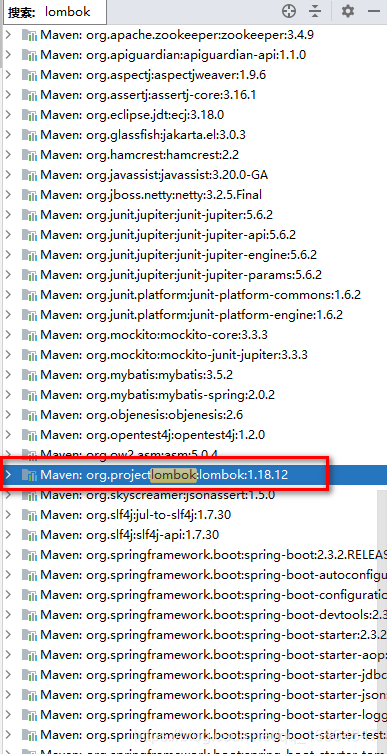Expand the javassist:3.20.0-GA node
The height and width of the screenshot is (754, 387).
(8, 175)
